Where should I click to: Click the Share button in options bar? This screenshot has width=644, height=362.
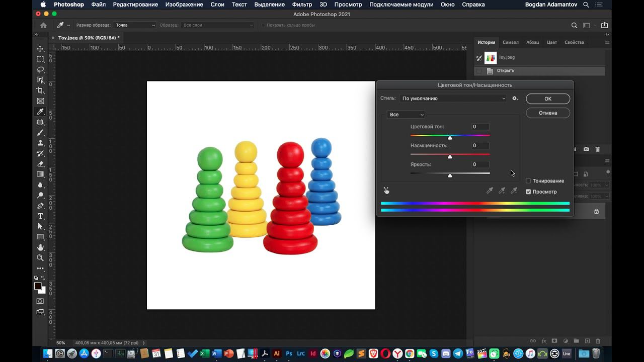coord(604,25)
